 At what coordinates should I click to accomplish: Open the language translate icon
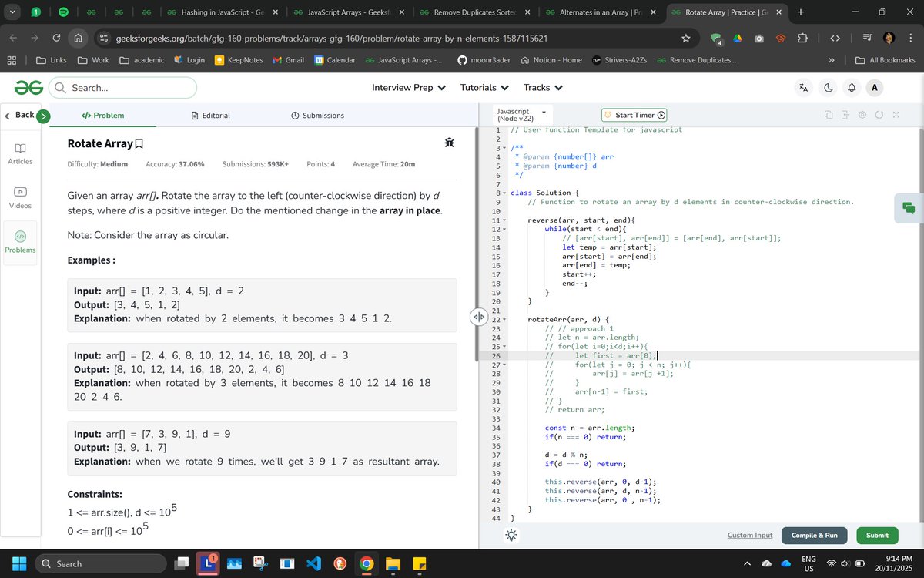coord(804,88)
